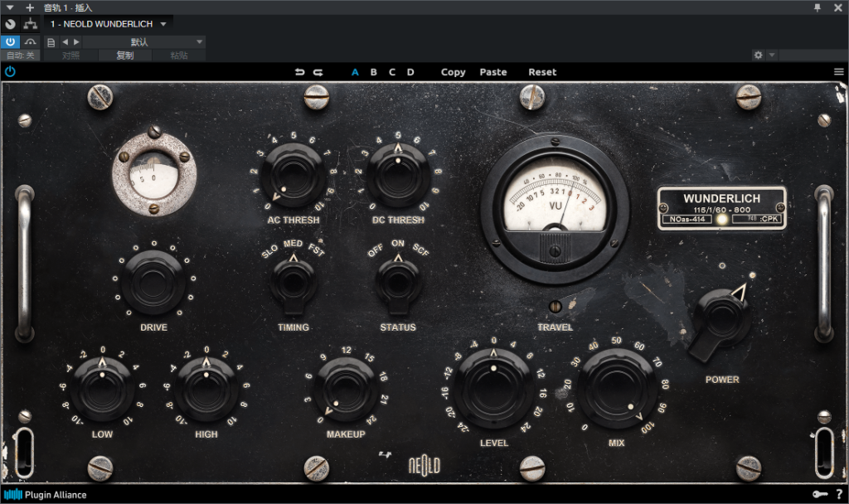Close the plugin window
Image resolution: width=849 pixels, height=504 pixels.
pos(838,7)
